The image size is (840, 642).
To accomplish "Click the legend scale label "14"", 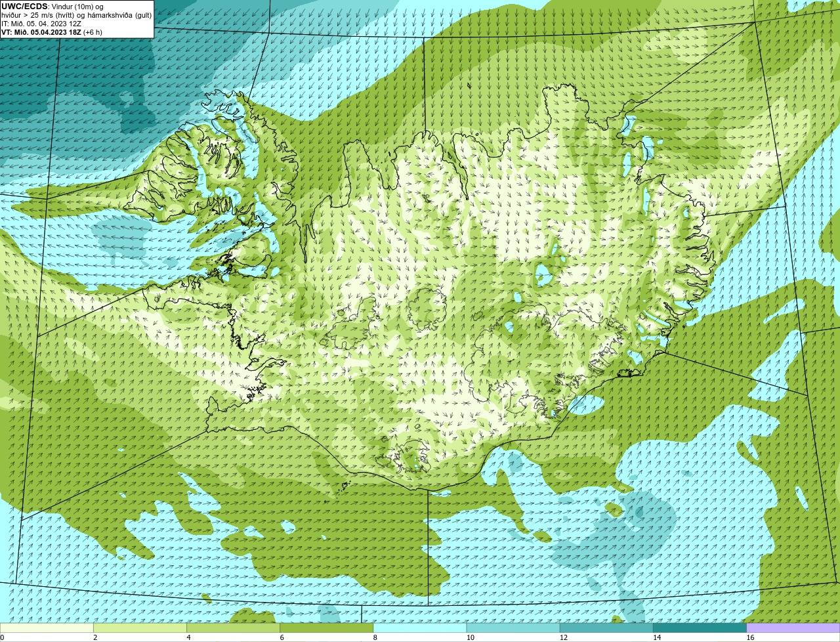I will click(x=657, y=637).
